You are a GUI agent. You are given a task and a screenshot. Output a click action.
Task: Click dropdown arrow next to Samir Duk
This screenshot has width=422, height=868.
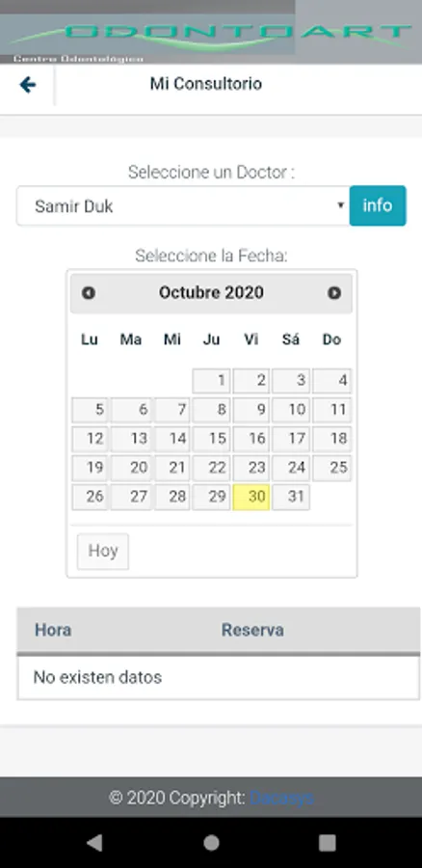tap(341, 205)
